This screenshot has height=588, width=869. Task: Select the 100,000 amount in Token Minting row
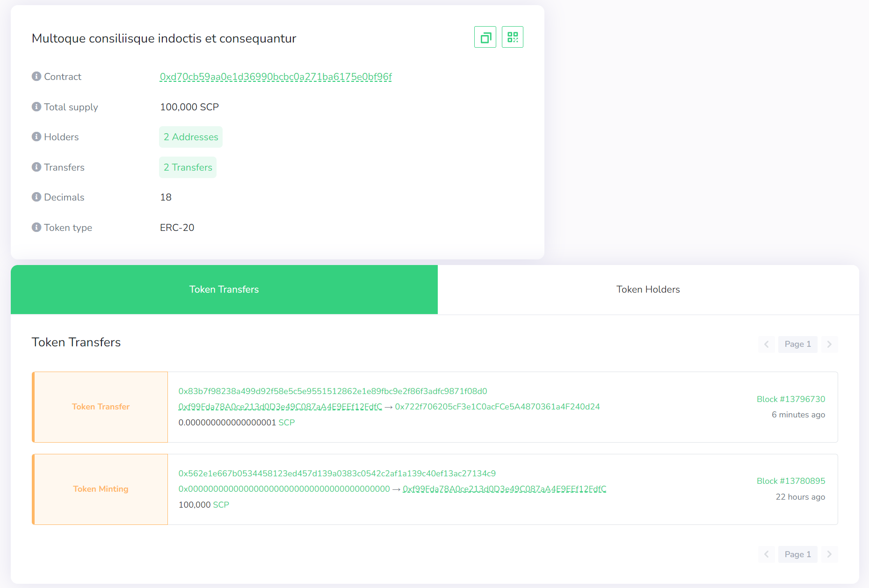pyautogui.click(x=195, y=505)
